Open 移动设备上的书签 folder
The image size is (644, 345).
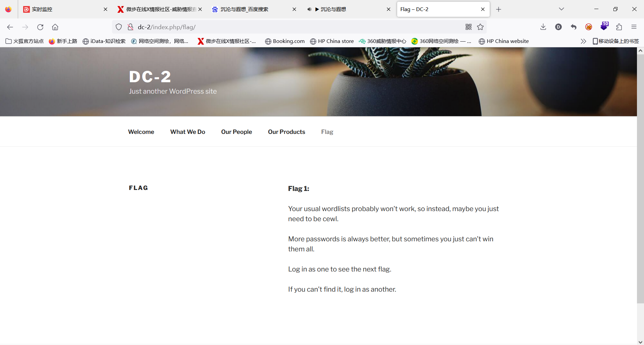[x=615, y=41]
